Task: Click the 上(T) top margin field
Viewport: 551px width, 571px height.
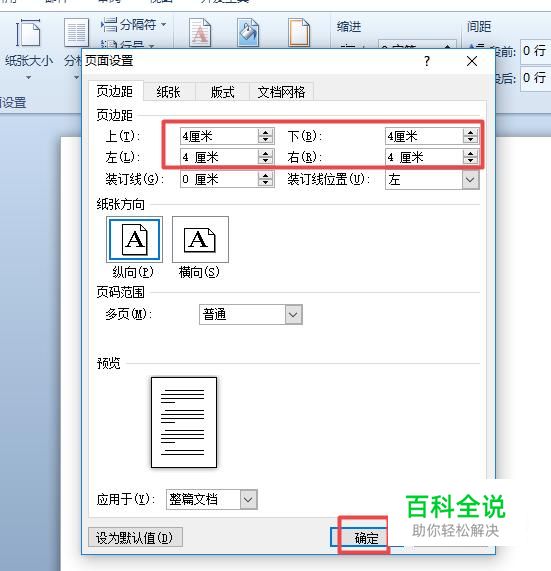Action: (x=219, y=136)
